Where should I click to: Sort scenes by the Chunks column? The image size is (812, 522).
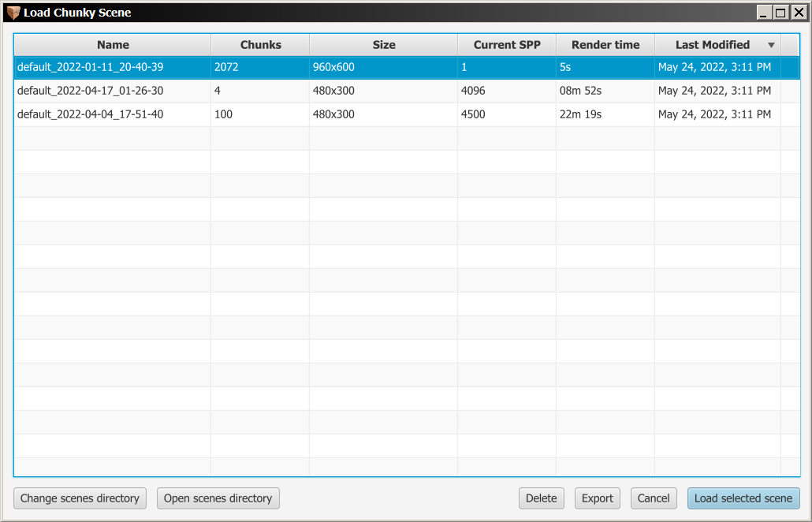tap(259, 45)
